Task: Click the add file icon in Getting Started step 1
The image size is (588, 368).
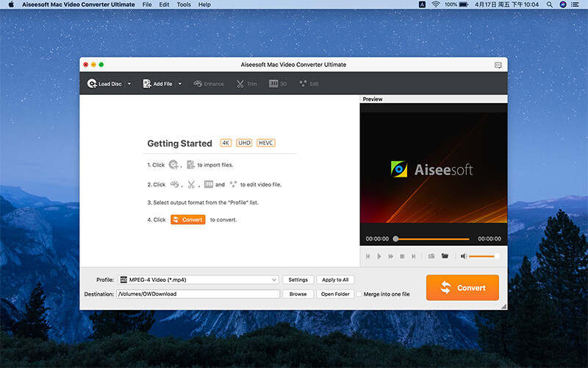Action: (x=190, y=164)
